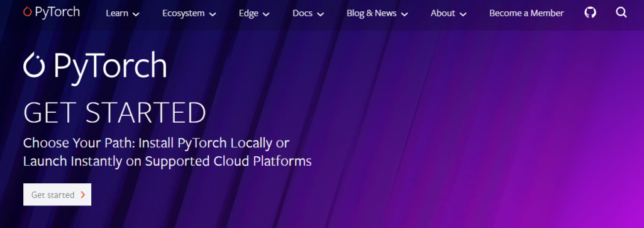
Task: Go to Become a Member page
Action: [x=526, y=13]
